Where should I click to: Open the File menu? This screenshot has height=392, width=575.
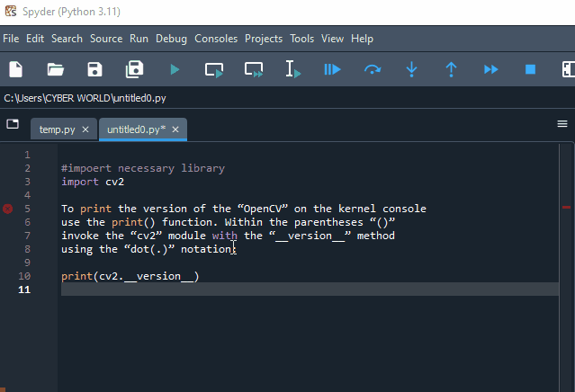[11, 39]
